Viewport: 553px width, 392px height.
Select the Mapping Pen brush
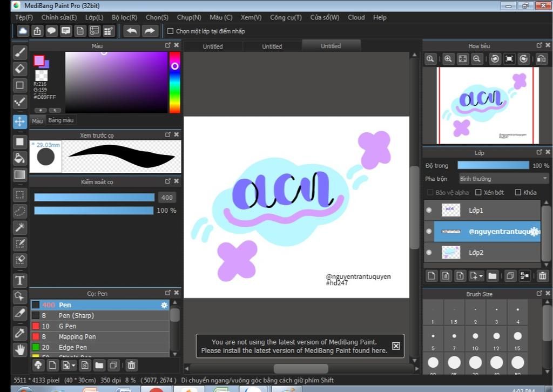click(x=100, y=336)
